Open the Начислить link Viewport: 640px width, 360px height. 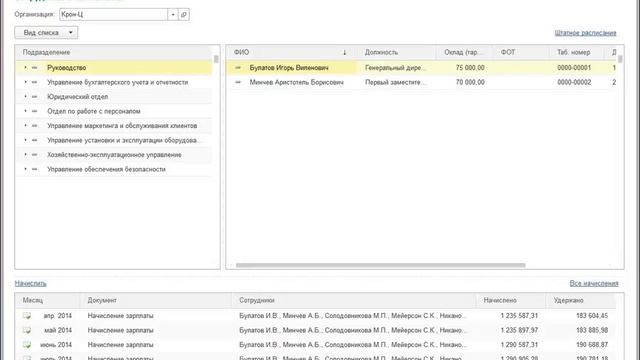click(x=31, y=283)
